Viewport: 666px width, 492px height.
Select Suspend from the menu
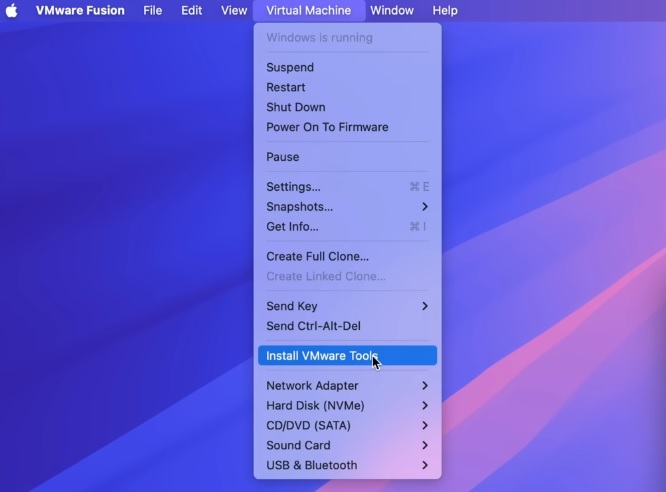(290, 67)
